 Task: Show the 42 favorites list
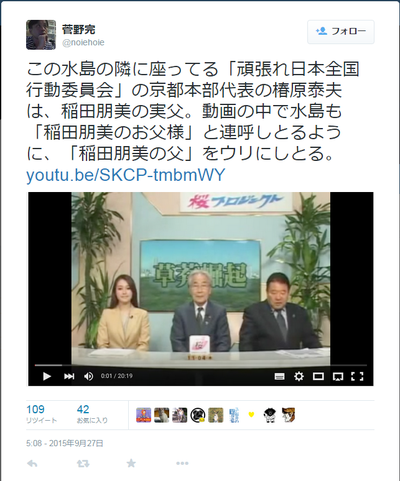[x=92, y=414]
